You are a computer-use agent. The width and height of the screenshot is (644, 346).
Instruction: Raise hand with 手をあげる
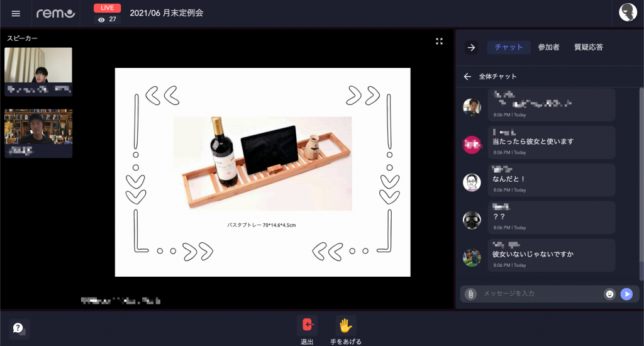(345, 325)
